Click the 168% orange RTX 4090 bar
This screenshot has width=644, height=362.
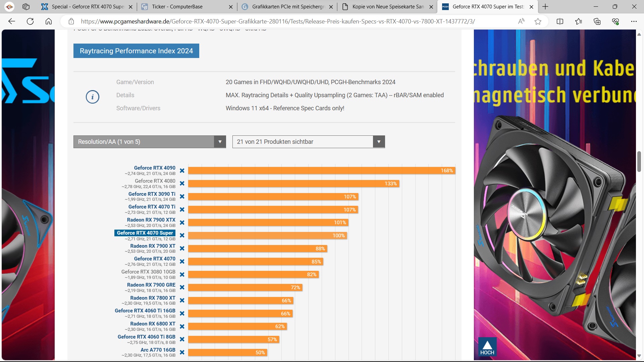[321, 171]
